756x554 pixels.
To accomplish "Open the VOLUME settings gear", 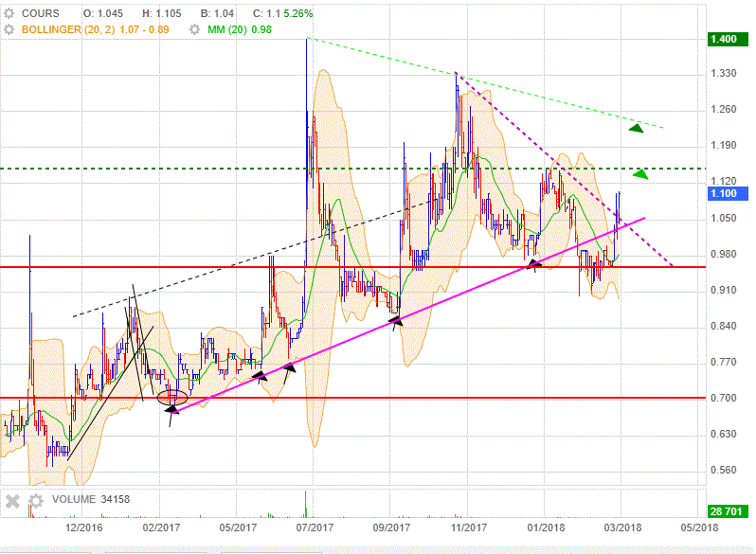I will coord(36,501).
